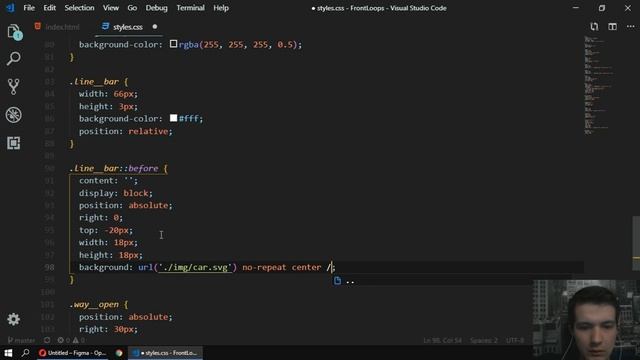The height and width of the screenshot is (360, 640).
Task: Click the Open Changes icon in editor toolbar
Action: point(594,27)
